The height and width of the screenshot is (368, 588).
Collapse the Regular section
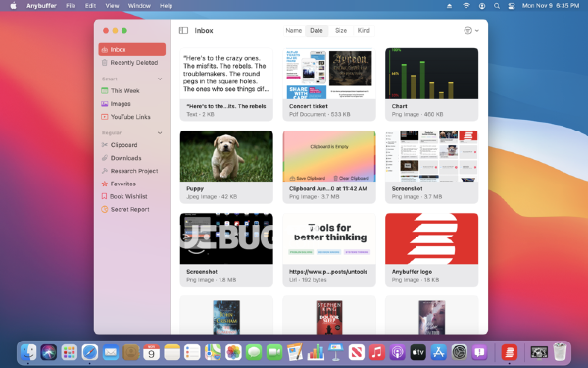coord(160,132)
